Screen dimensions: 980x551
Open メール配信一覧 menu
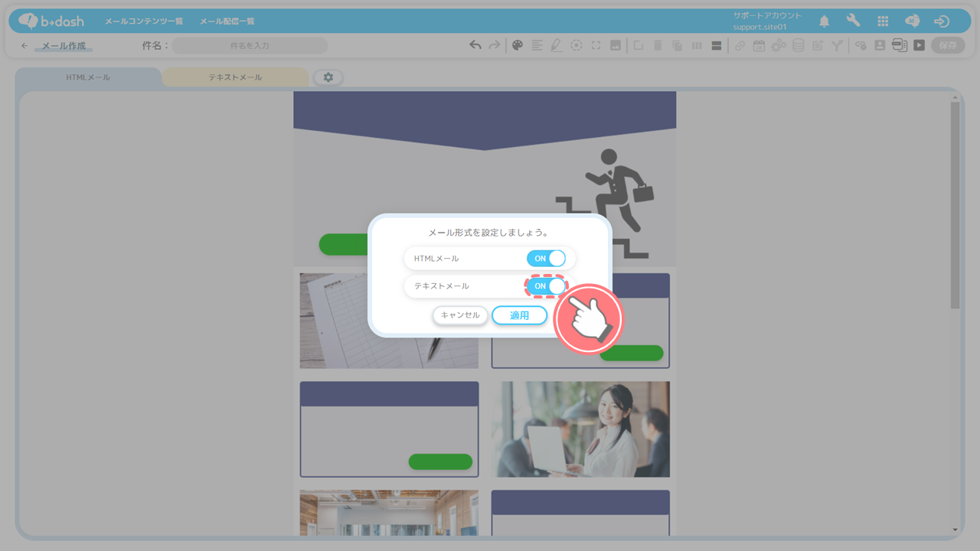(227, 21)
